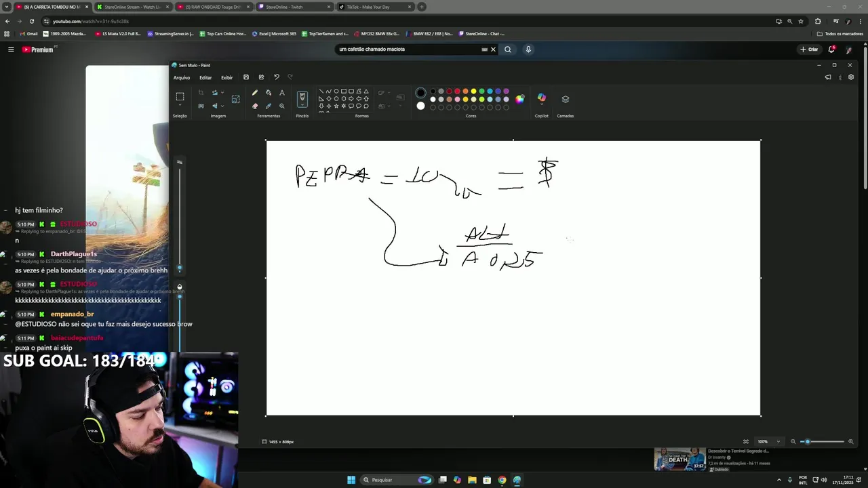Open the Edit colors wheel
This screenshot has height=488, width=868.
coord(519,99)
